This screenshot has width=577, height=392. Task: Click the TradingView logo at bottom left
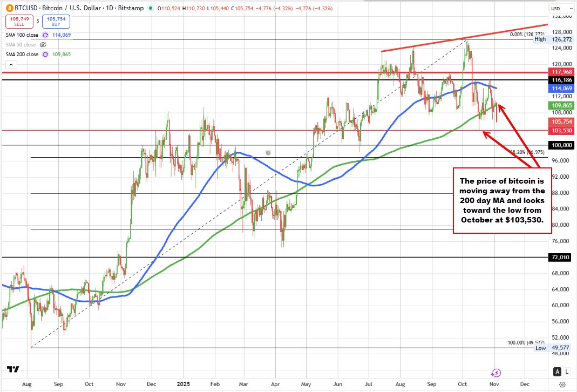click(12, 370)
